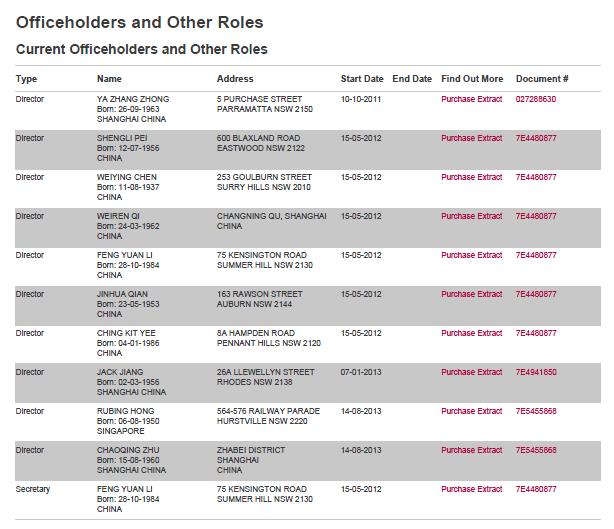Open Purchase Extract for Jack Jiang
This screenshot has height=529, width=614.
(x=471, y=373)
